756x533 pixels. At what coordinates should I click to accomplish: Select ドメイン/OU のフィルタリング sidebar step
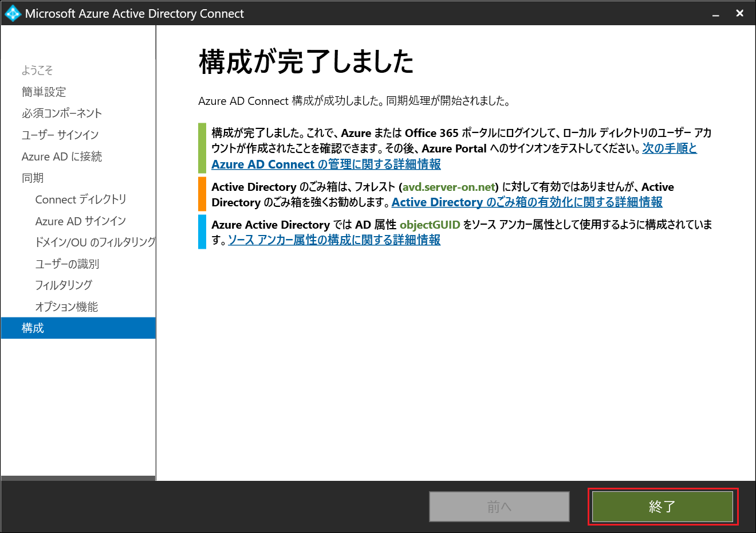(x=95, y=242)
